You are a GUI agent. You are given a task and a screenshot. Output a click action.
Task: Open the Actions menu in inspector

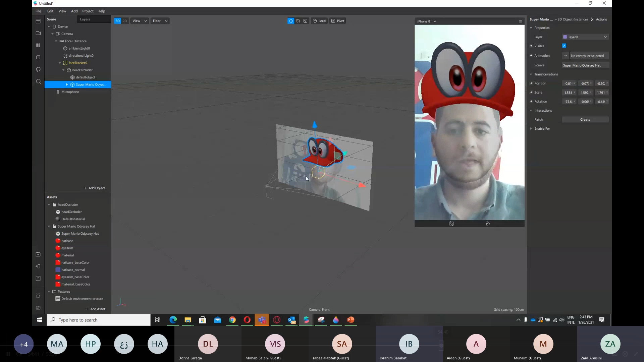[x=599, y=19]
